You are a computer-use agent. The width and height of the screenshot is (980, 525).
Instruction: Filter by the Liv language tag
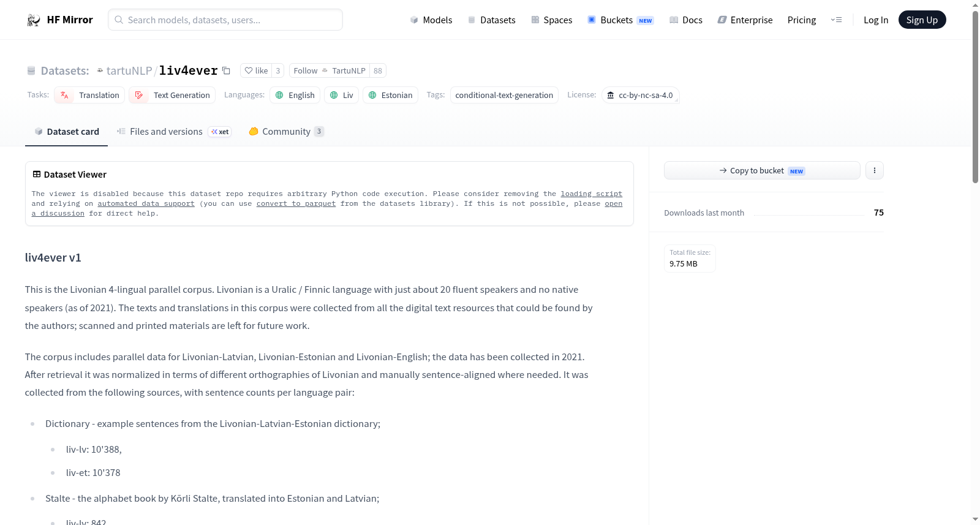pos(341,95)
